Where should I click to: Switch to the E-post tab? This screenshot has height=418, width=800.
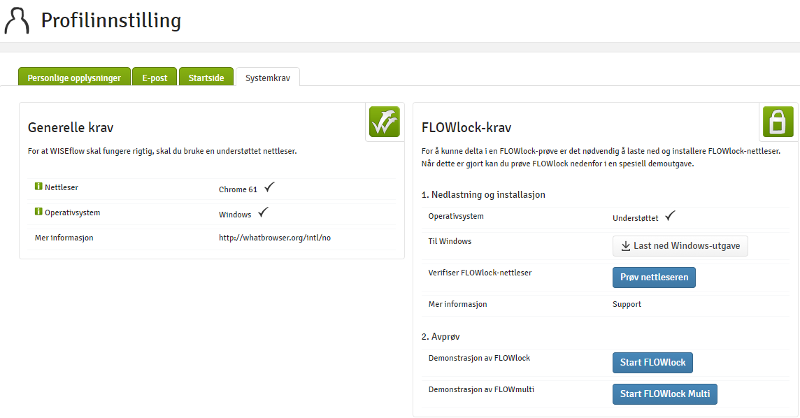154,77
